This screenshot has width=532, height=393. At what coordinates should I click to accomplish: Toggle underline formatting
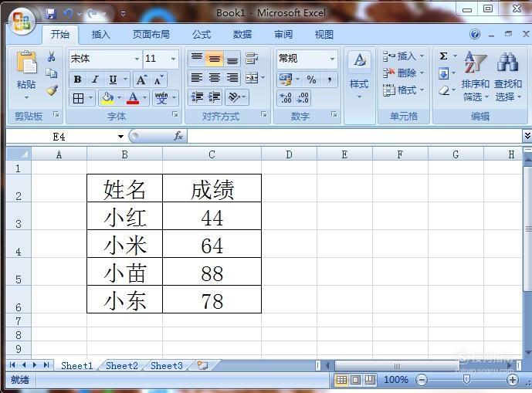[113, 80]
